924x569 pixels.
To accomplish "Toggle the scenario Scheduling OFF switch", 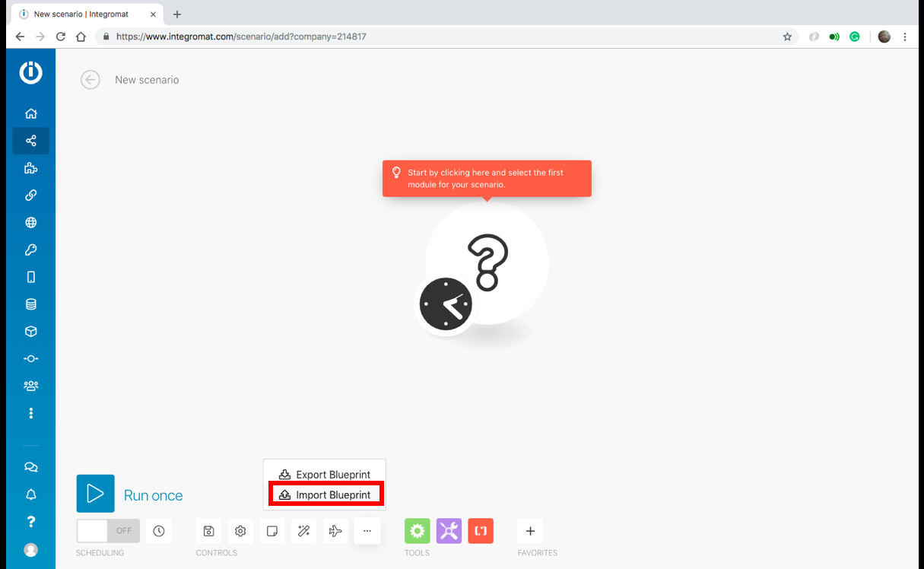I will (108, 531).
